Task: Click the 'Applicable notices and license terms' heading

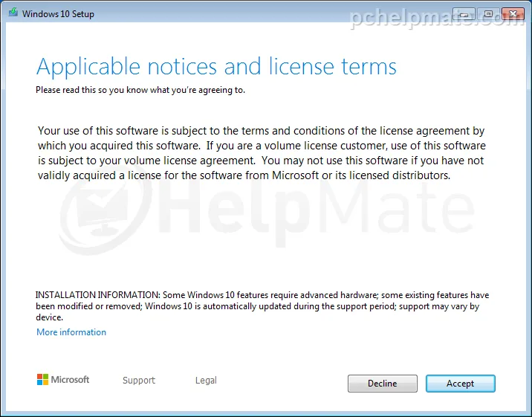Action: click(216, 66)
